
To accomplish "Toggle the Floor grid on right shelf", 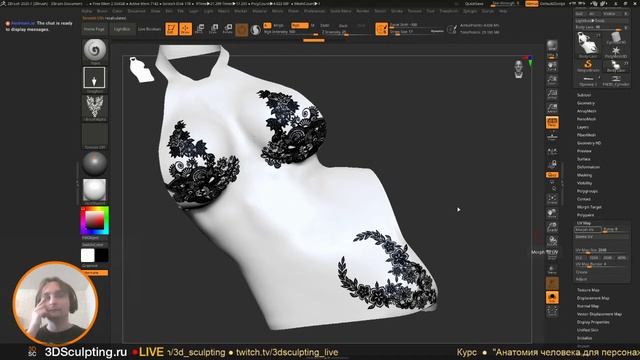I will 552,137.
